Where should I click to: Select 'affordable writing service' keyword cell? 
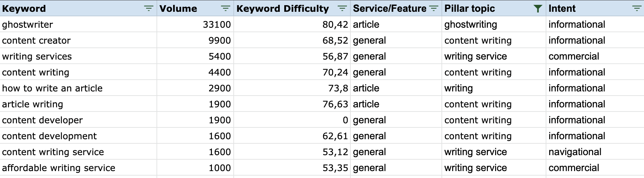(78, 168)
